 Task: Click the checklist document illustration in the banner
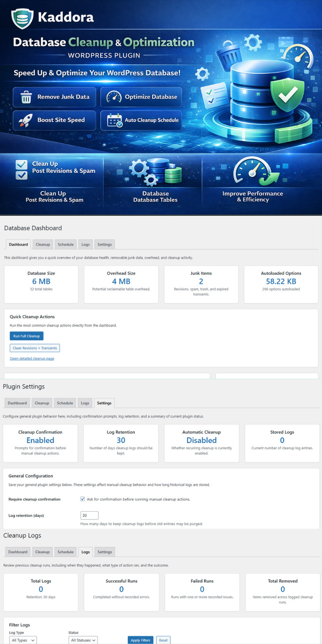click(x=214, y=95)
